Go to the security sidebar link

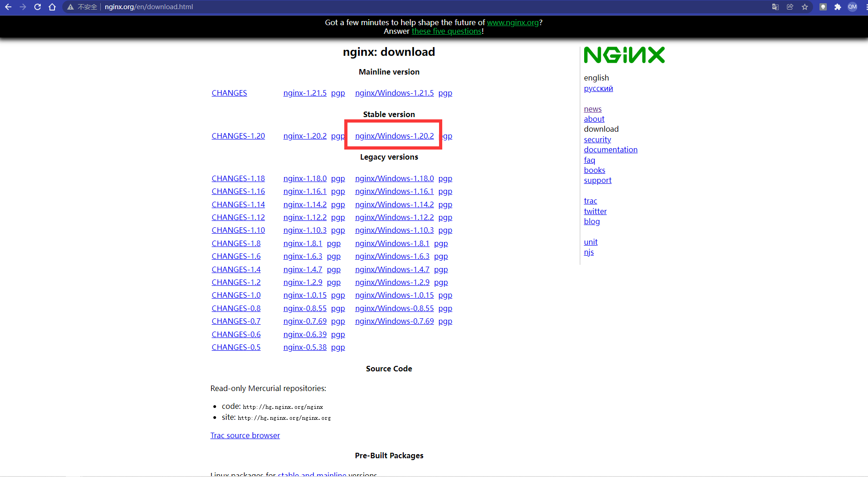(x=597, y=139)
